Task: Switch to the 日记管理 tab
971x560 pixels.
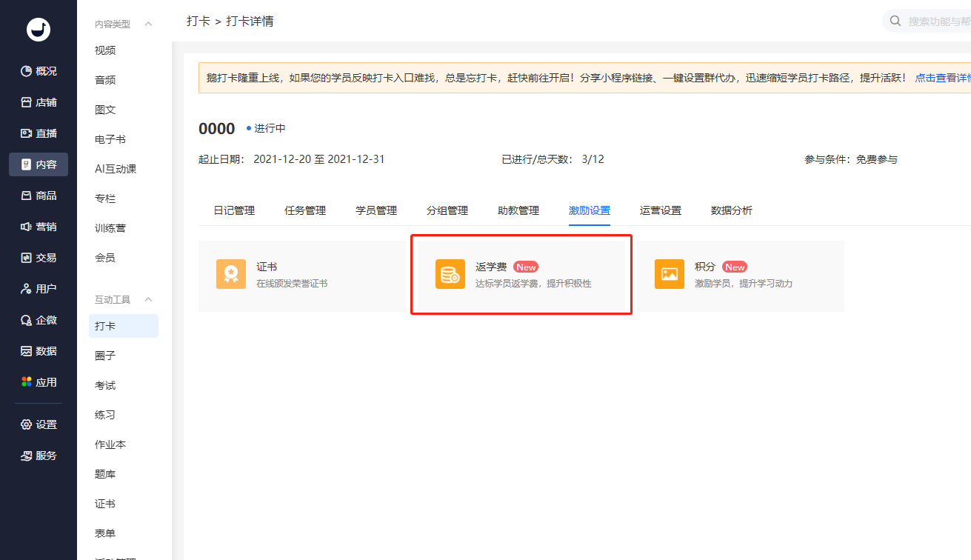Action: coord(234,210)
